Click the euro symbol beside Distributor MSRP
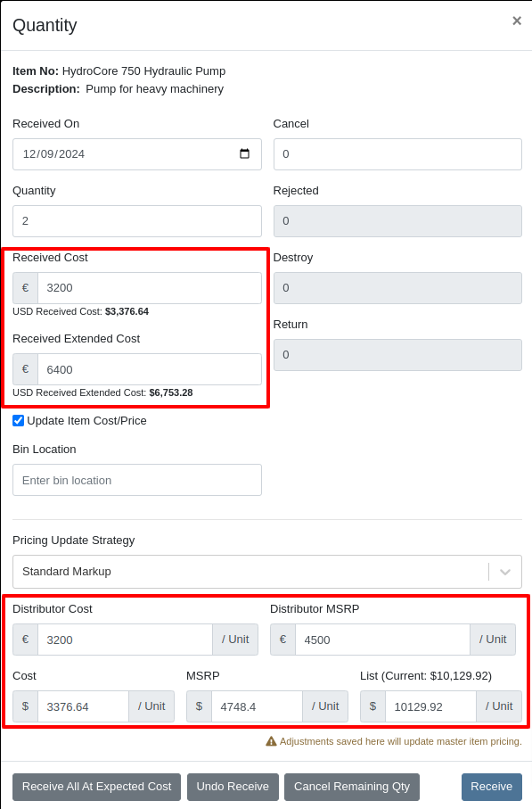 [283, 640]
